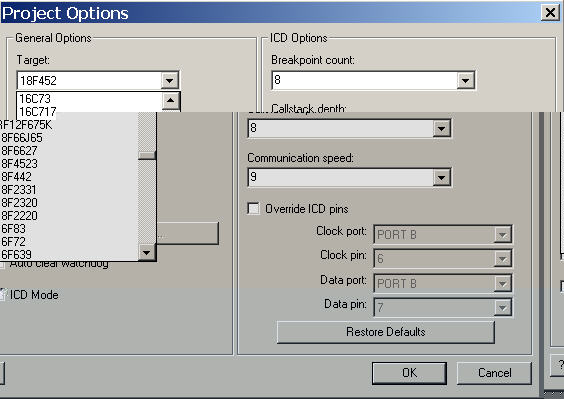Open the Breakpoint count dropdown arrow
This screenshot has height=399, width=564.
(465, 80)
